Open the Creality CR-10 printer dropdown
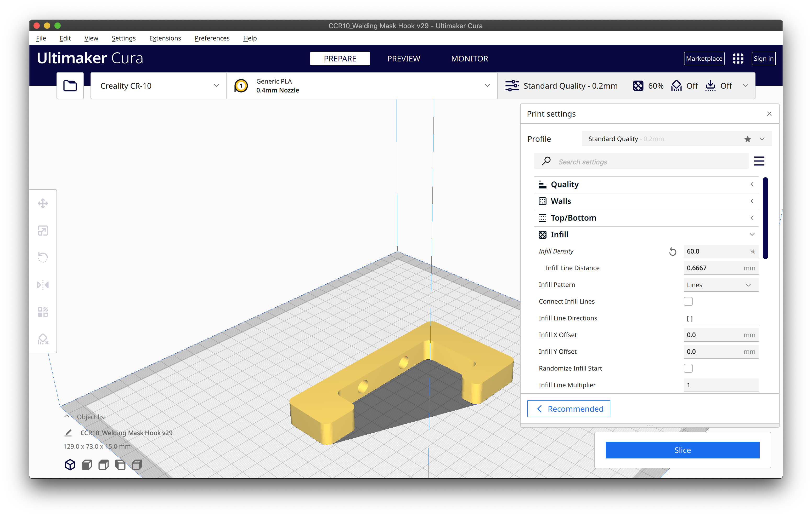 pyautogui.click(x=159, y=86)
